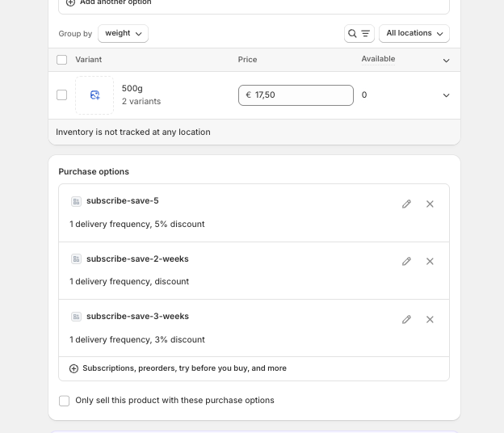The width and height of the screenshot is (504, 433).
Task: Click the 500g available quantity 0
Action: point(364,95)
